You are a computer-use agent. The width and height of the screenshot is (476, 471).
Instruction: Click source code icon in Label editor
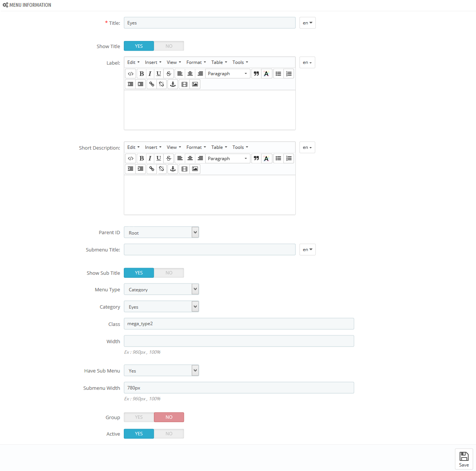(x=131, y=74)
